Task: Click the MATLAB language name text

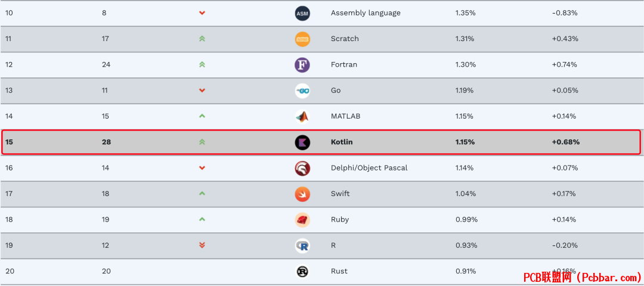Action: tap(345, 116)
